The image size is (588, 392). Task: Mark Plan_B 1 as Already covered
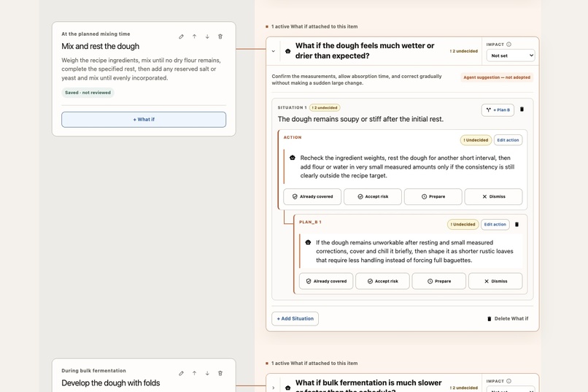[x=326, y=281]
